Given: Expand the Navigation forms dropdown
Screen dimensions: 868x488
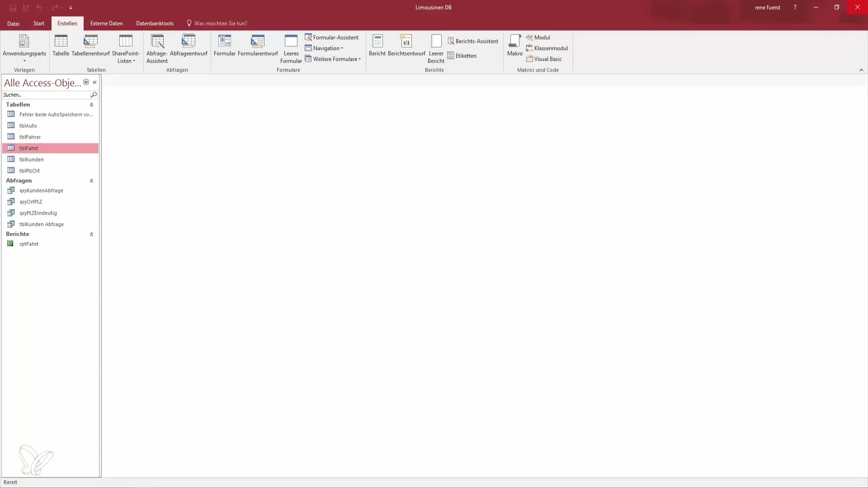Looking at the screenshot, I should click(324, 48).
